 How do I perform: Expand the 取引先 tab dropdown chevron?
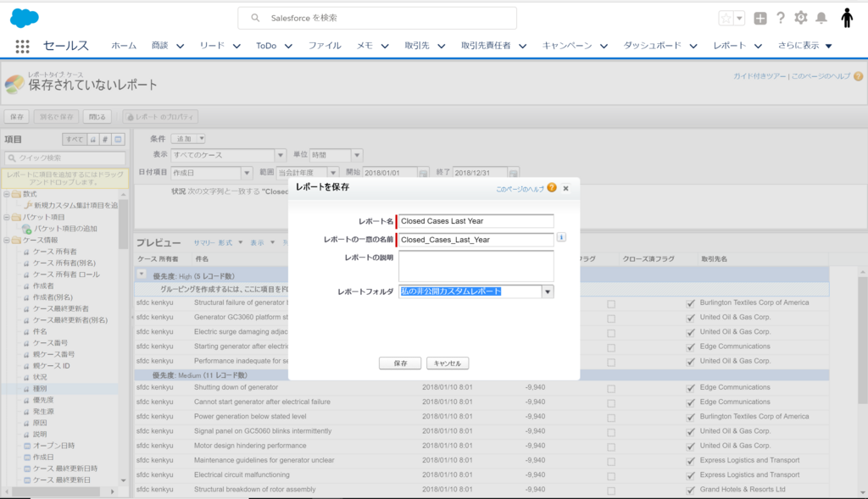pos(441,47)
